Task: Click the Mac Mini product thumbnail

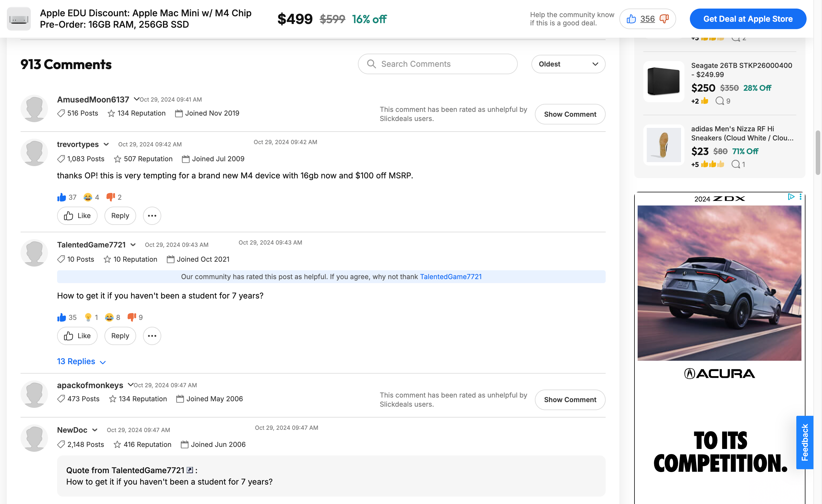Action: [19, 19]
